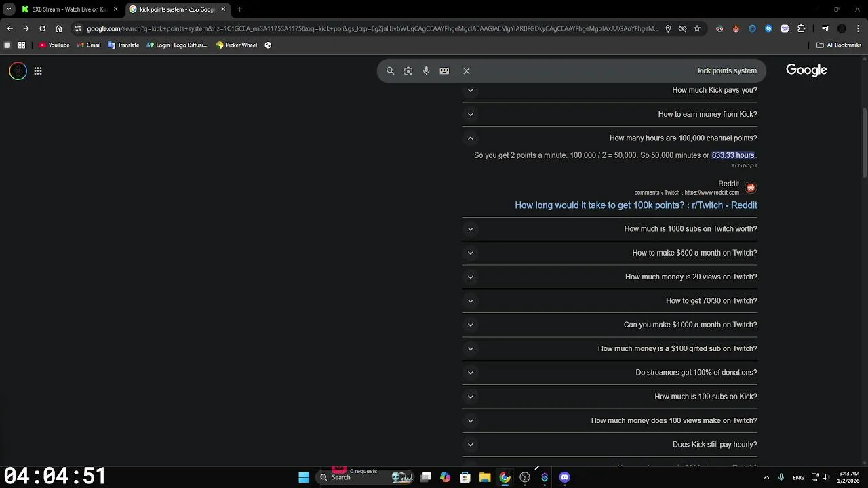Reload the current page

[42, 28]
